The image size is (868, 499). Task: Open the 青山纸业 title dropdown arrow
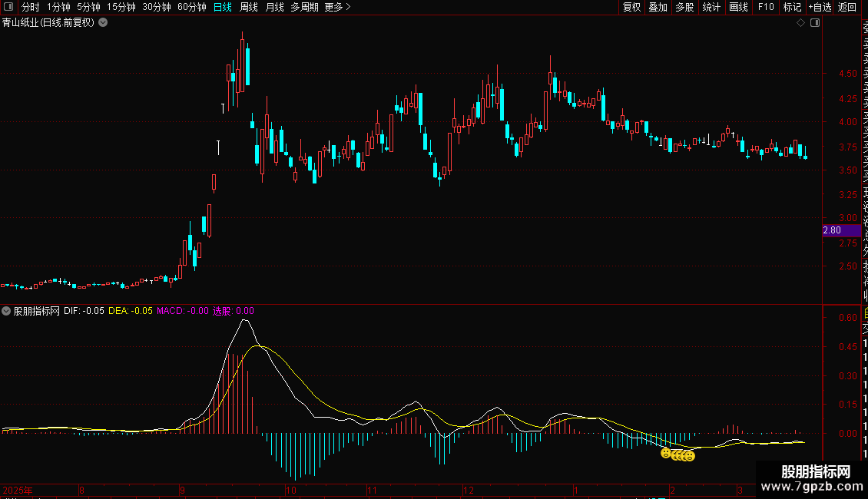click(x=103, y=23)
